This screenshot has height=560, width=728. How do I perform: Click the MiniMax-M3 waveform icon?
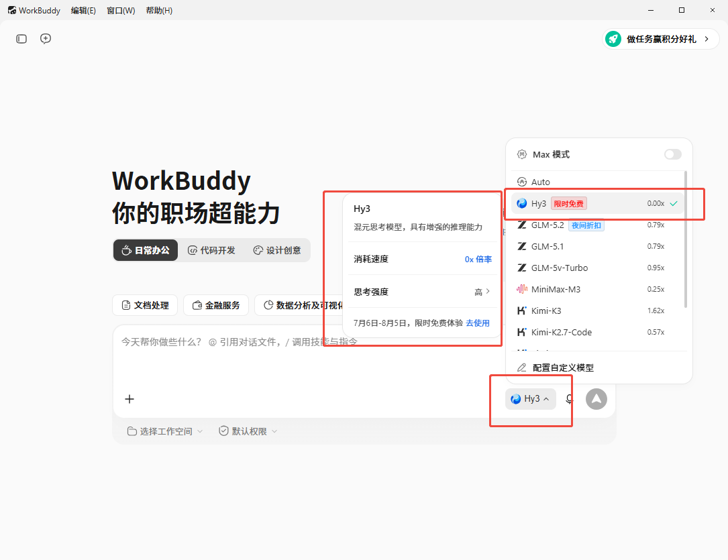click(522, 289)
